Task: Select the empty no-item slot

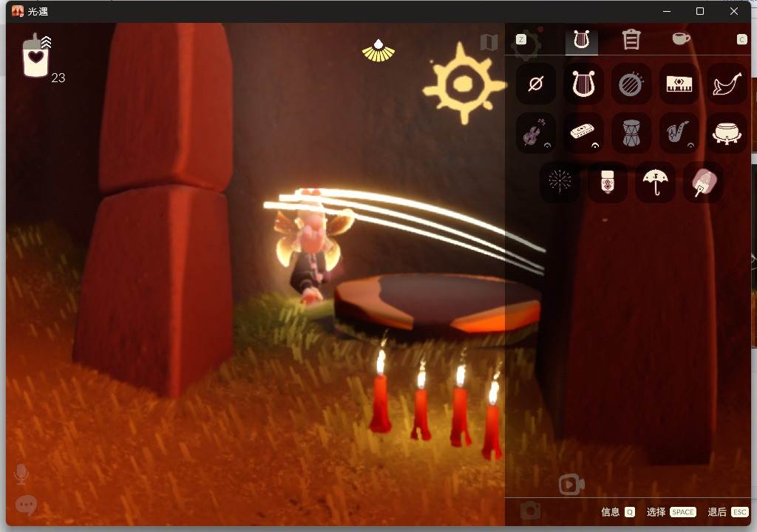Action: pyautogui.click(x=535, y=84)
